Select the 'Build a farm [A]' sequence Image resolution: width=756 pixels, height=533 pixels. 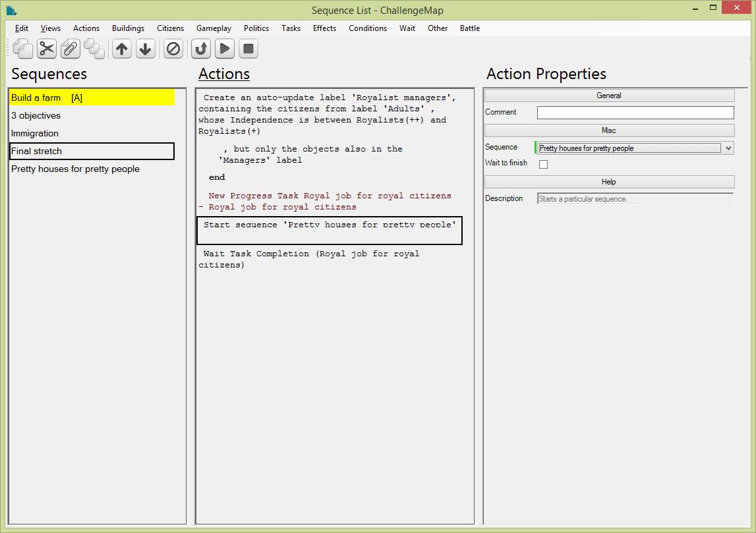point(92,98)
